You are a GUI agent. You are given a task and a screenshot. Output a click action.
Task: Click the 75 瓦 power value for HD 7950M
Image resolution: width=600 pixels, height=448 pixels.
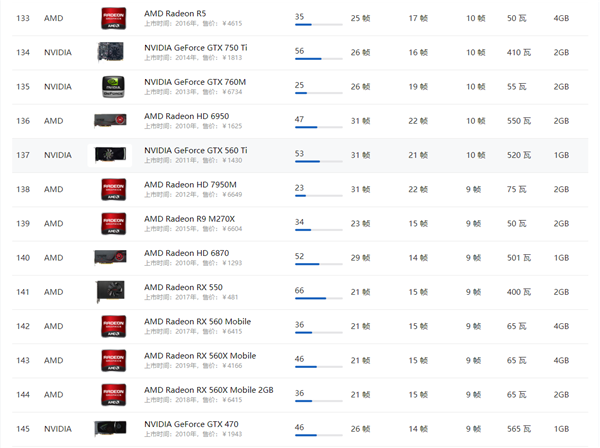point(517,189)
